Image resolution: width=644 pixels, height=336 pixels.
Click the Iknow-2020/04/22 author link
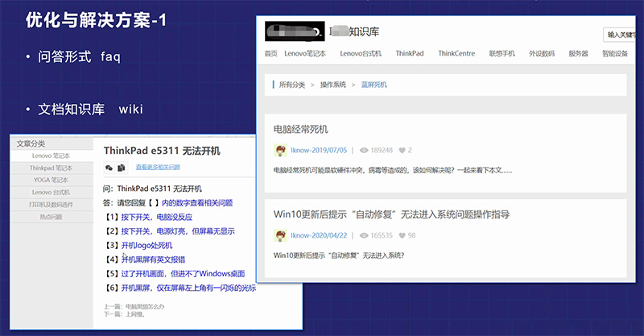pyautogui.click(x=319, y=235)
